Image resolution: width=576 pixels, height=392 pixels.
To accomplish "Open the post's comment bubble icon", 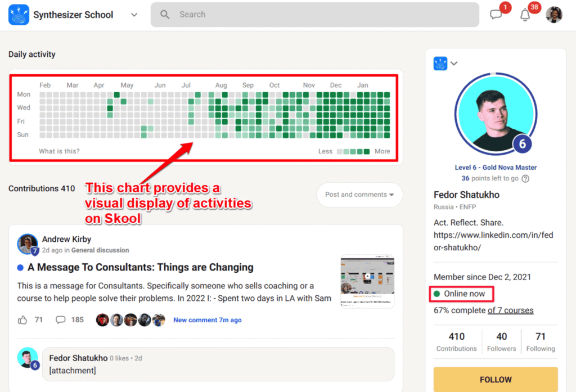I will click(61, 319).
